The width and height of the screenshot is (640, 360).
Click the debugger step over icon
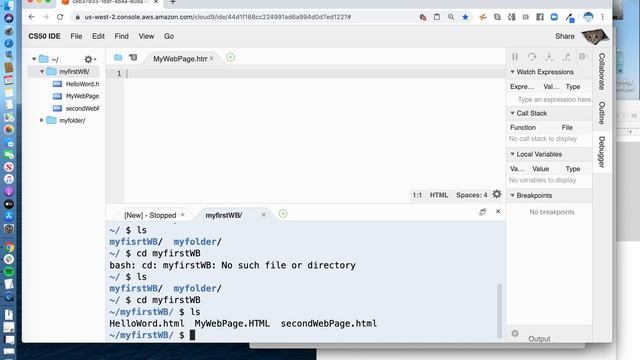point(532,57)
